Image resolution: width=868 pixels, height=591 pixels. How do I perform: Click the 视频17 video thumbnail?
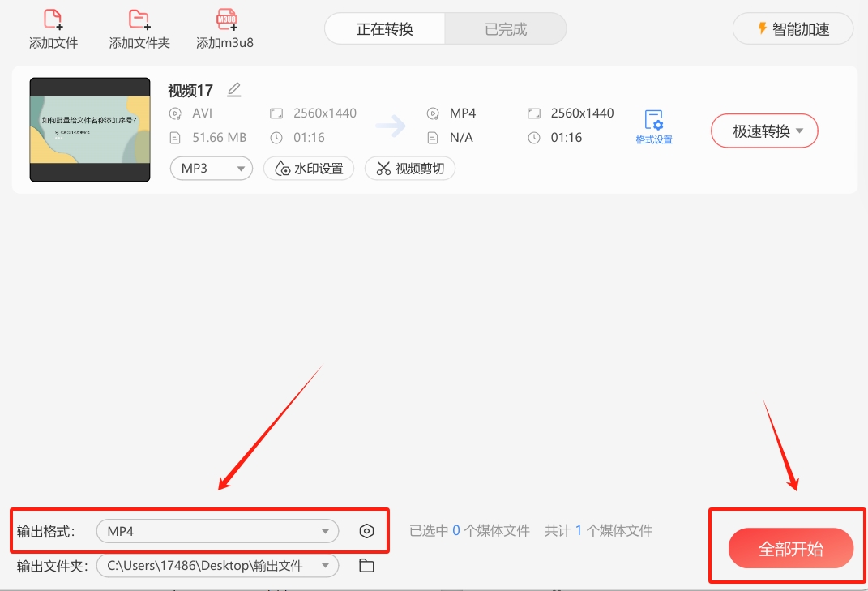(x=89, y=128)
